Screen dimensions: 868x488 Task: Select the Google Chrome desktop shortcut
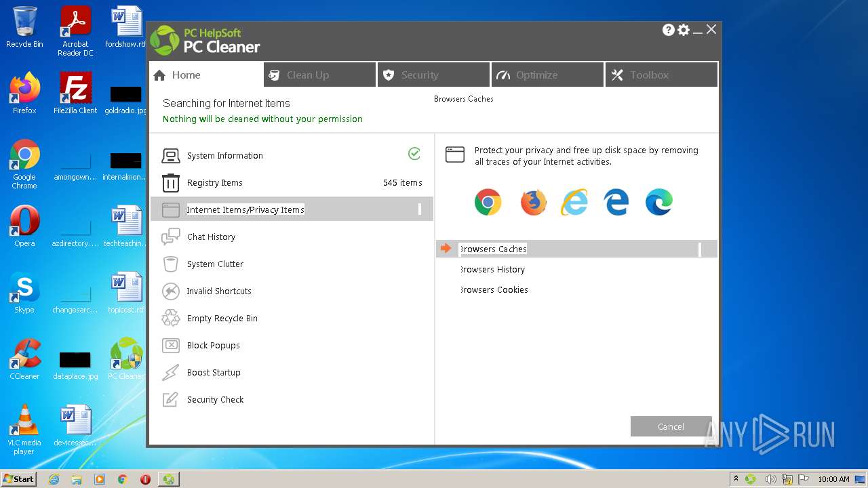24,164
